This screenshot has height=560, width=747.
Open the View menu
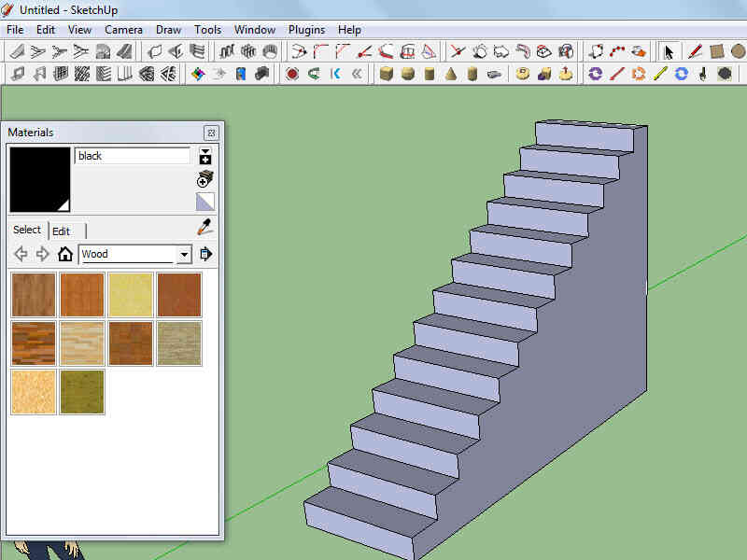click(x=79, y=30)
